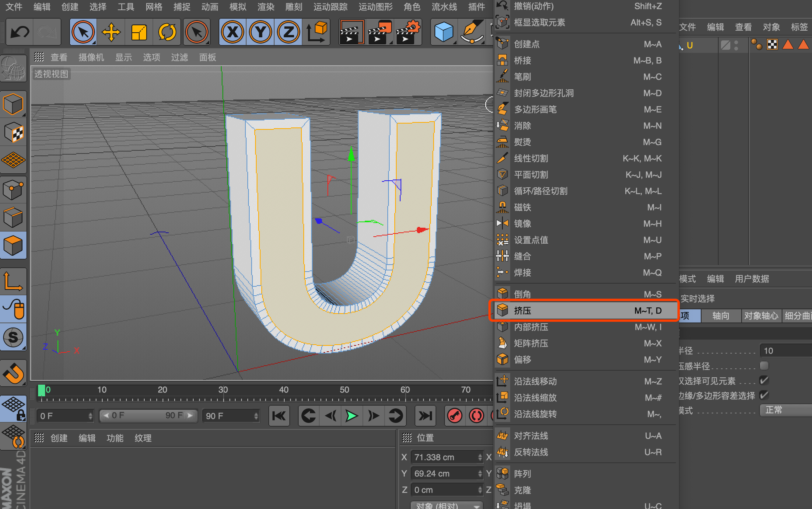Enable polygon mode in left sidebar
This screenshot has width=812, height=509.
(13, 246)
